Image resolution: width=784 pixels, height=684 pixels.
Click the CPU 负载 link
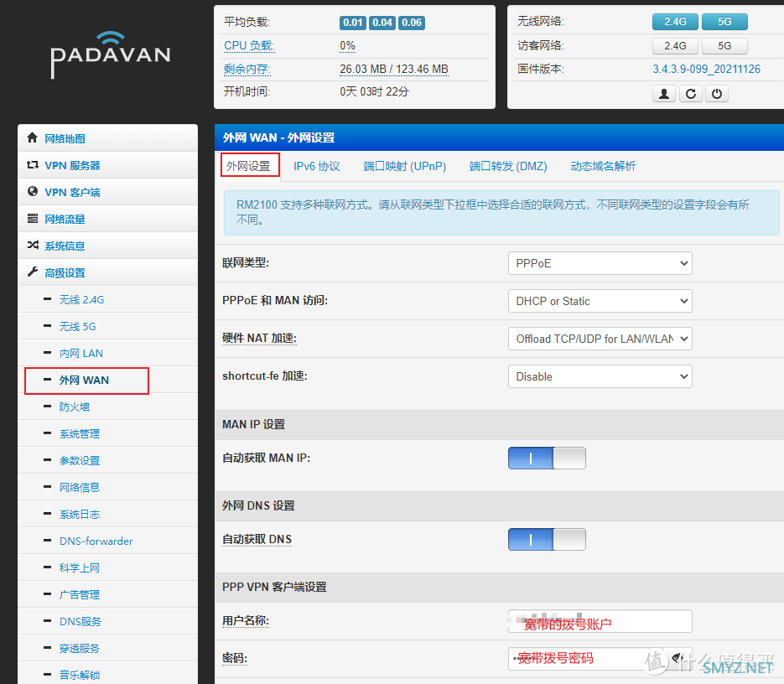pyautogui.click(x=249, y=45)
